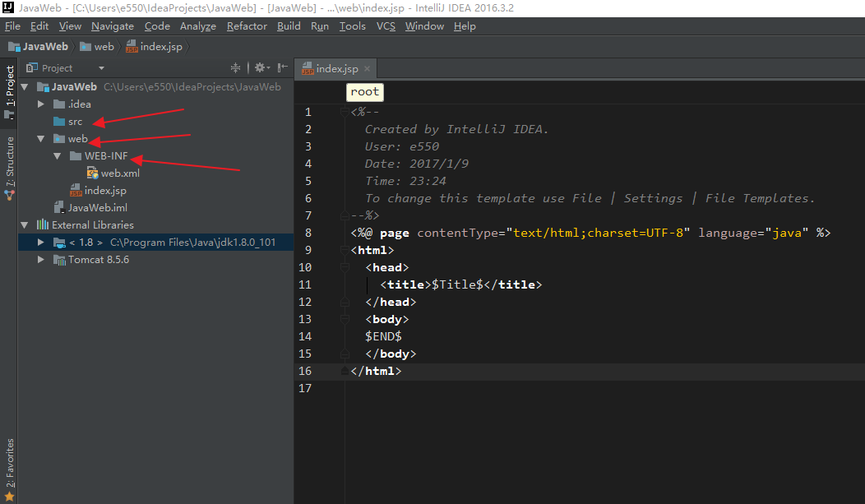Viewport: 865px width, 504px height.
Task: Collapse the JavaWeb project root node
Action: coord(25,87)
